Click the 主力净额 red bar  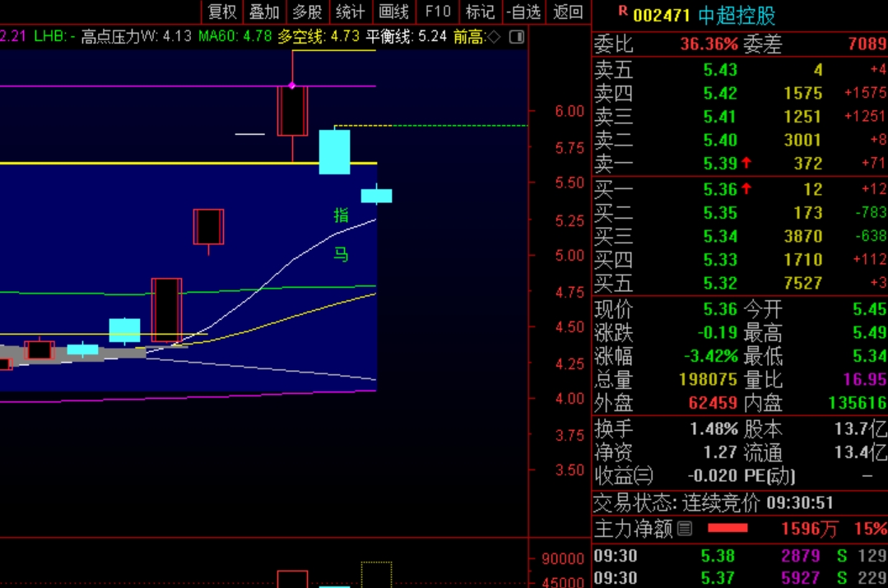pyautogui.click(x=728, y=529)
